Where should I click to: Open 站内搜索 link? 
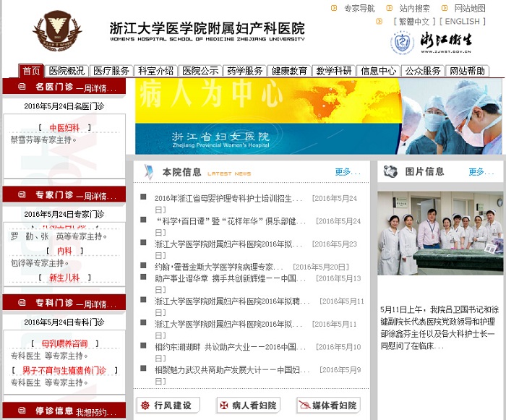[414, 8]
